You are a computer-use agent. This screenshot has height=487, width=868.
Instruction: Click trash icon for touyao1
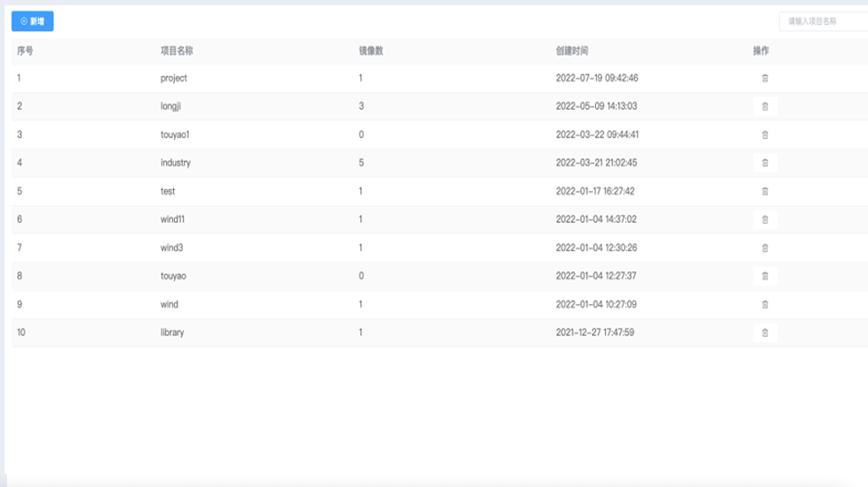pos(765,135)
